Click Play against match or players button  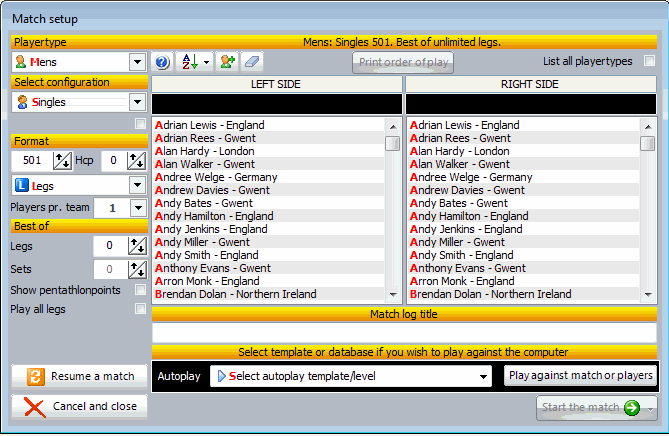(x=579, y=376)
